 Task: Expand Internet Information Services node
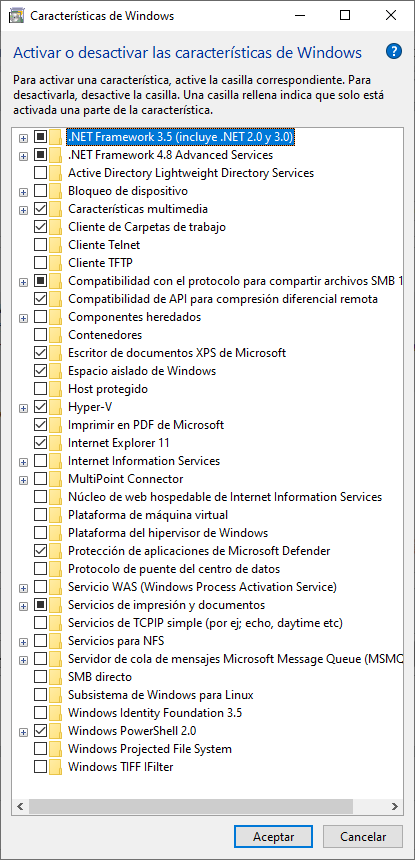(23, 462)
